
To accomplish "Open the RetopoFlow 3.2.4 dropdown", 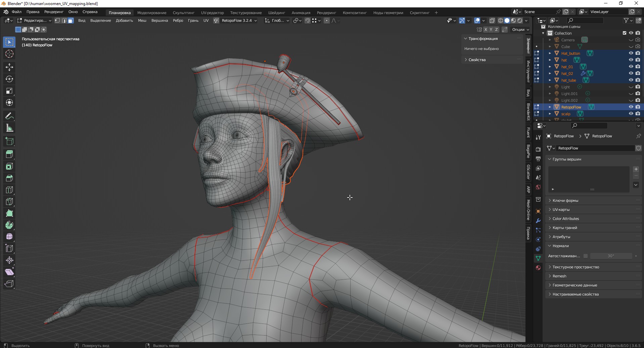I will point(239,20).
